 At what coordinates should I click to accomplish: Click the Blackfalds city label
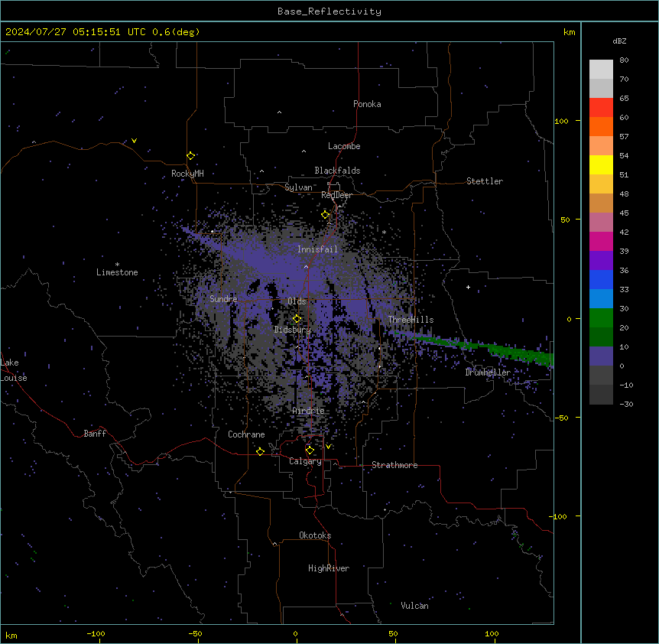[337, 171]
